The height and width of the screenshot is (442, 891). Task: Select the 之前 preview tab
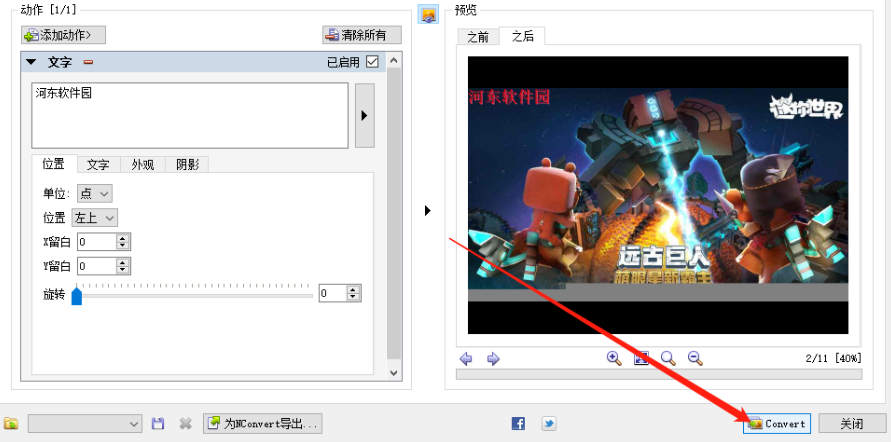point(478,36)
